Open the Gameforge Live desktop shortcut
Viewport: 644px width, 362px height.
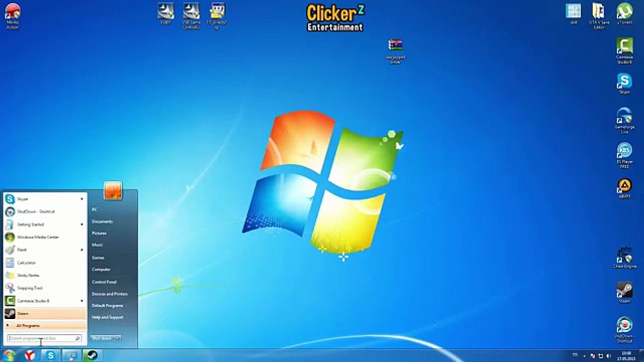(x=624, y=121)
